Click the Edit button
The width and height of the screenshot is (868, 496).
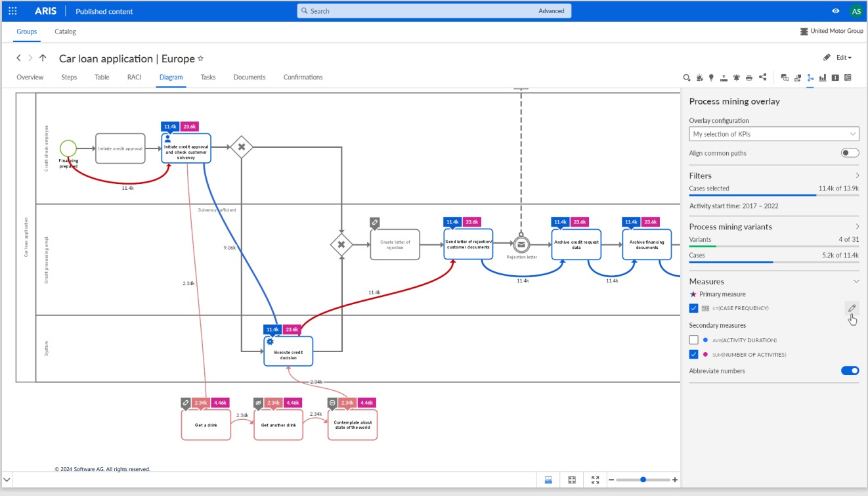pyautogui.click(x=837, y=58)
